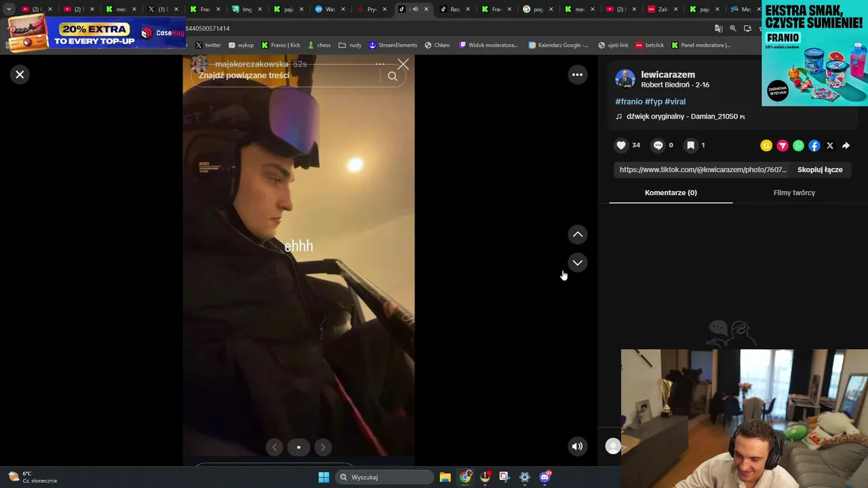Open the StreamElements bookmark

pos(393,45)
